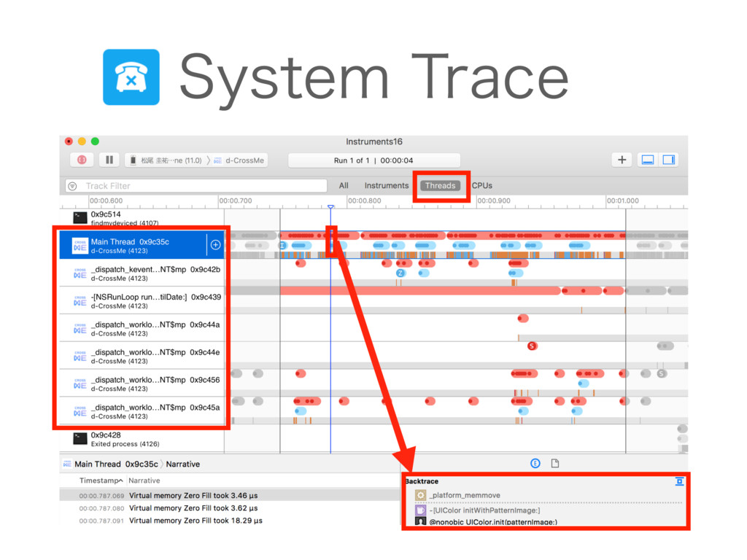The width and height of the screenshot is (747, 560).
Task: Open the Narrative detail type menu
Action: click(x=183, y=464)
